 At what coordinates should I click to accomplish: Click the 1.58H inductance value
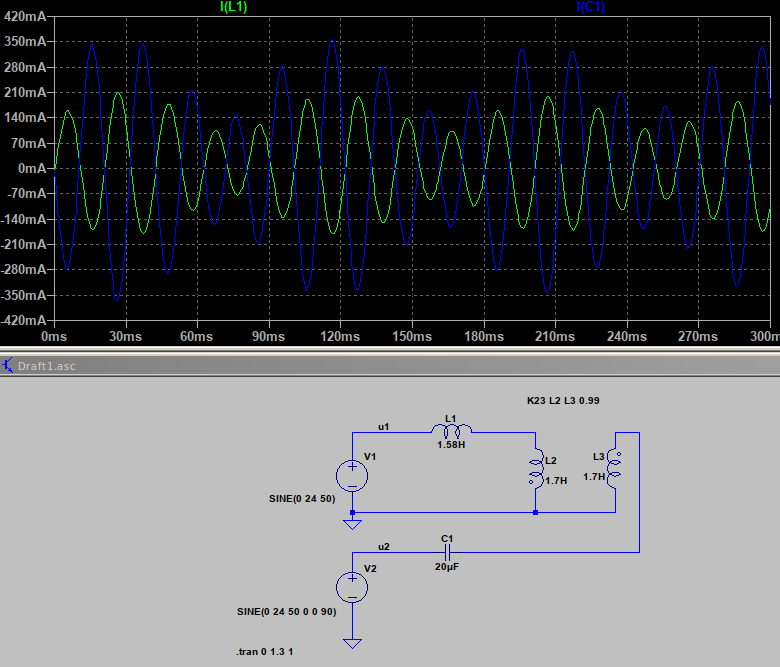tap(451, 444)
